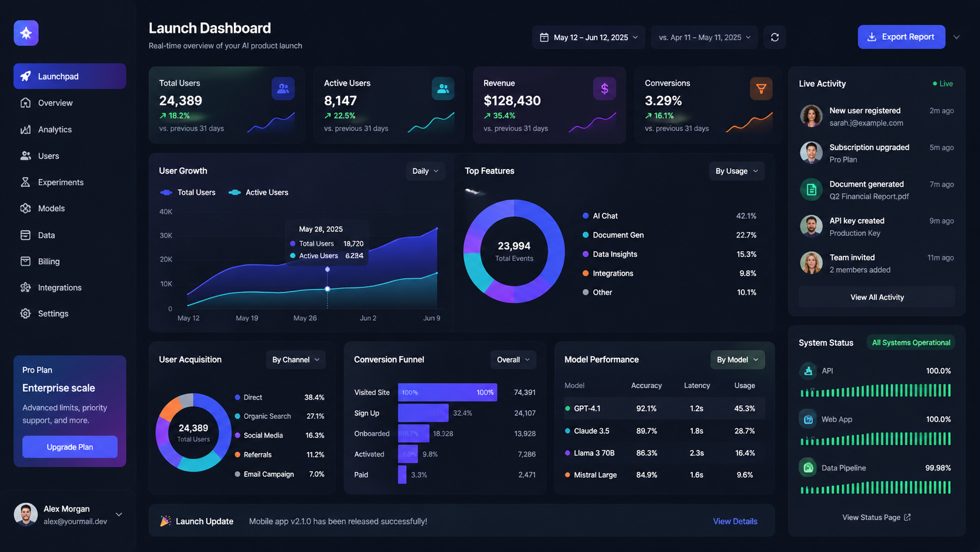Click the Overview home icon
The image size is (980, 552).
25,103
